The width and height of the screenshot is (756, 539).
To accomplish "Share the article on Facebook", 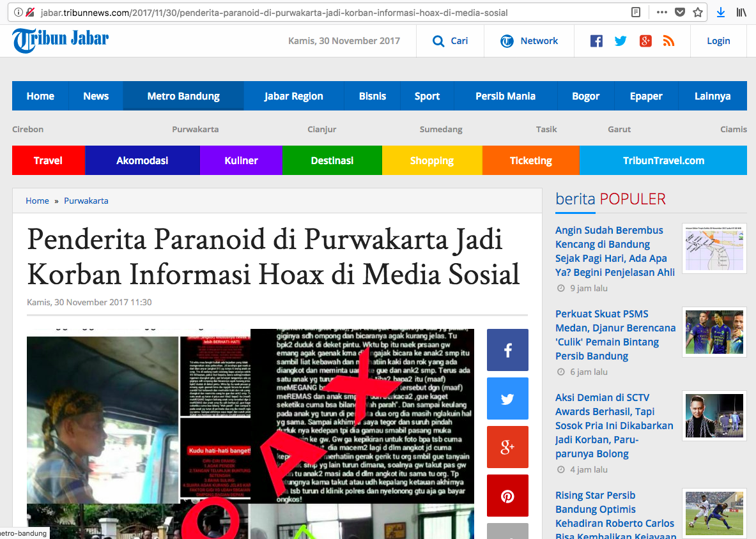I will point(507,350).
